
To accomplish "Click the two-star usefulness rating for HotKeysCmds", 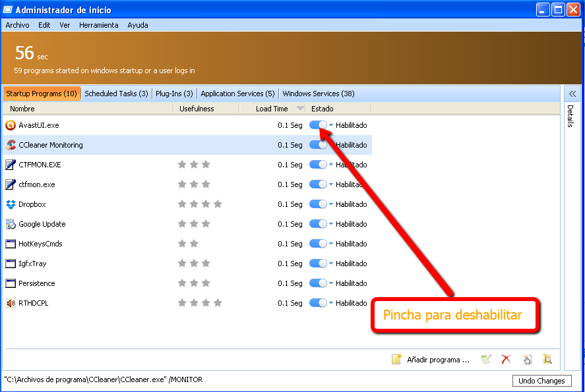I will [188, 243].
